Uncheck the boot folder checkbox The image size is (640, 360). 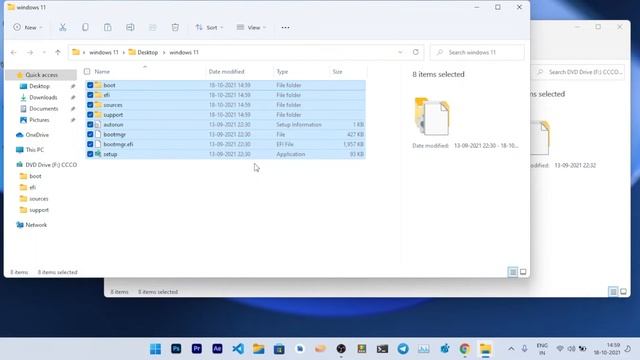(x=90, y=85)
